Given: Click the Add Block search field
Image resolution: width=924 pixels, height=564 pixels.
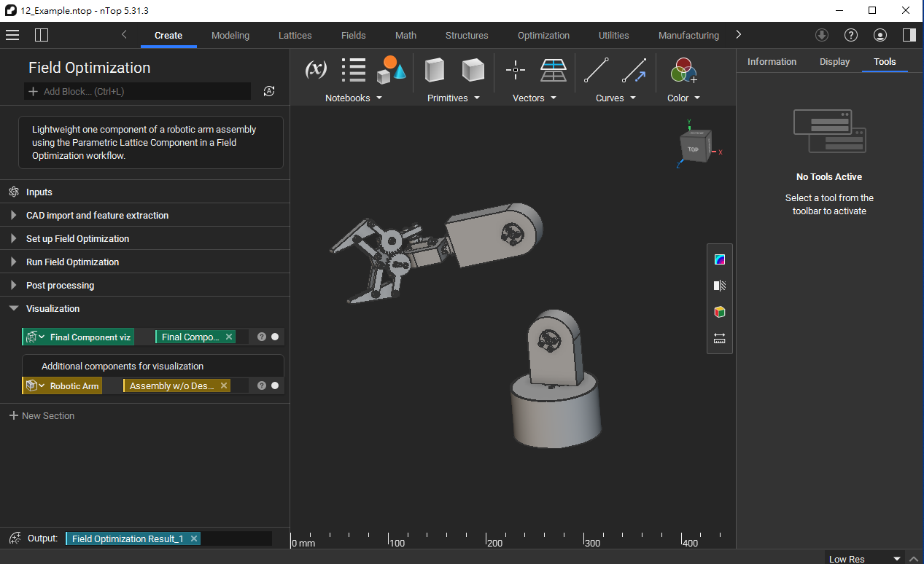Looking at the screenshot, I should point(139,92).
